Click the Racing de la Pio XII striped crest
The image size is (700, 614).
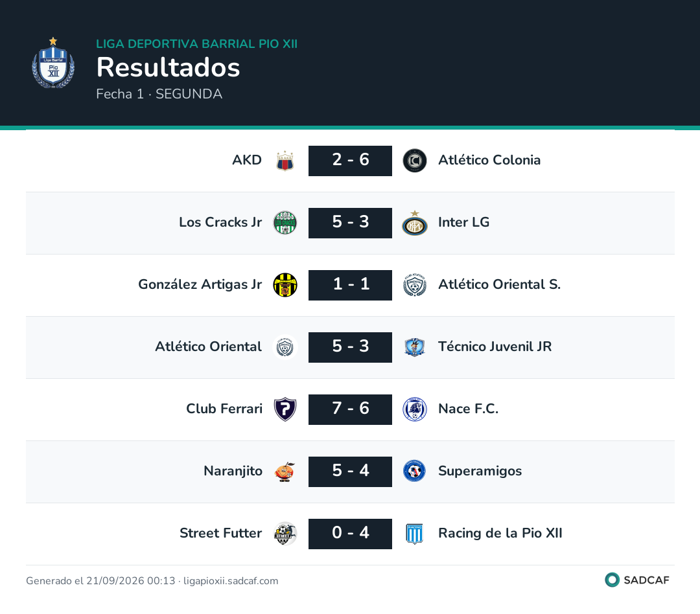tap(415, 534)
